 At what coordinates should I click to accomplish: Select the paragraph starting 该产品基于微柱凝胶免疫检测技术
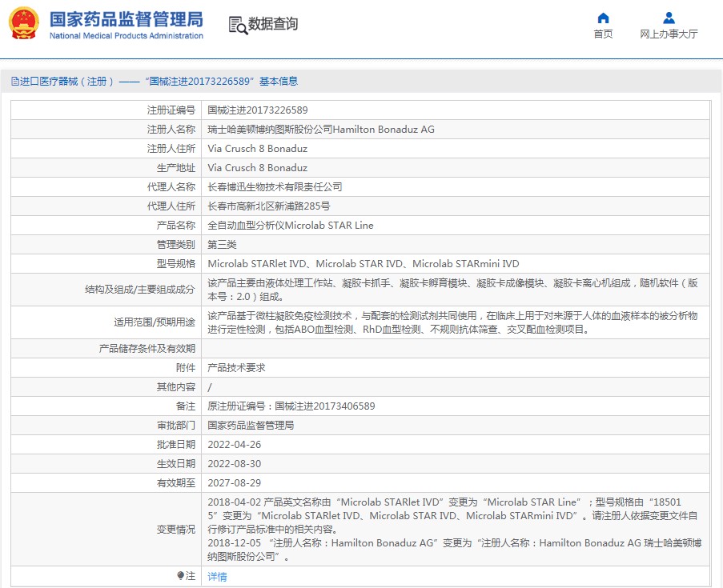[x=453, y=322]
